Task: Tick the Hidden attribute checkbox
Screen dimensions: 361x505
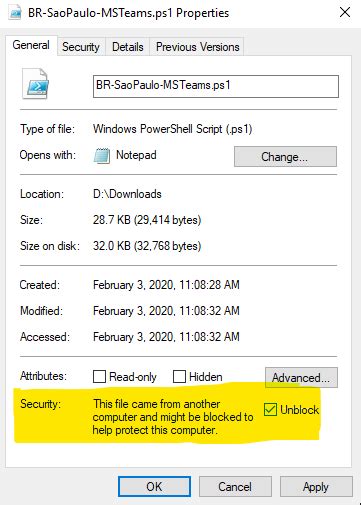Action: (x=179, y=377)
